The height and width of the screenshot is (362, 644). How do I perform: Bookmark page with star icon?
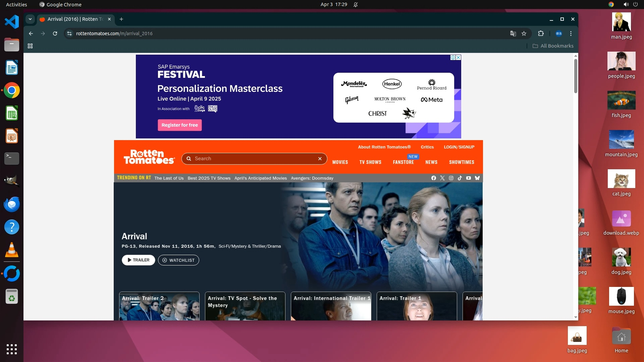524,34
